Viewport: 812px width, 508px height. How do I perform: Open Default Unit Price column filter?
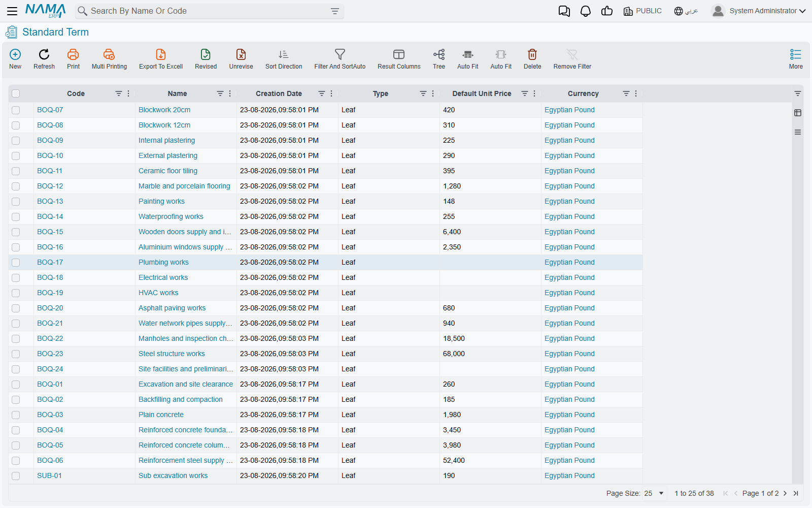[525, 93]
